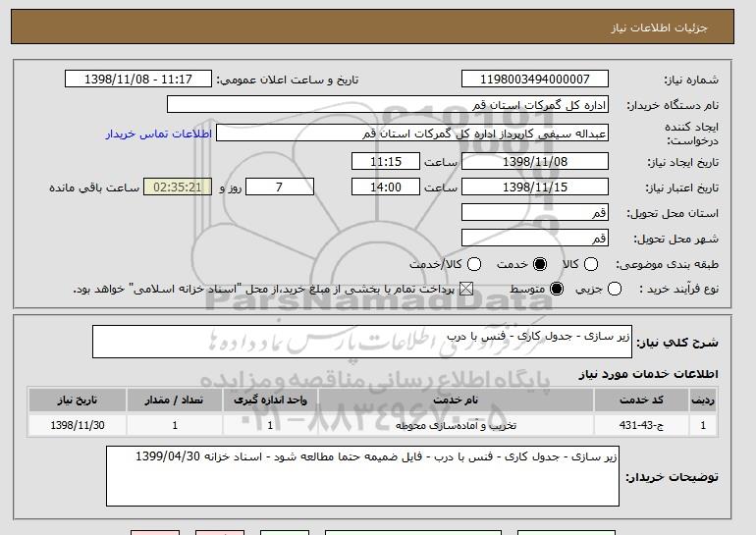Click the نام خدمت column header
756x535 pixels.
[456, 401]
